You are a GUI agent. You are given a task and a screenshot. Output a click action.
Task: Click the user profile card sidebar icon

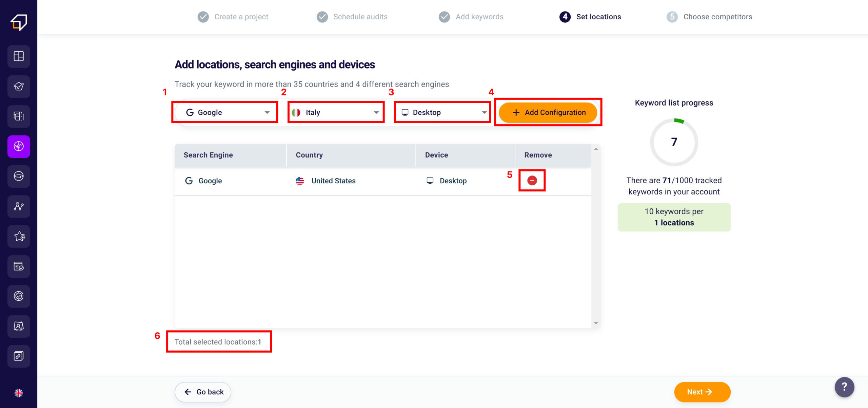point(19,326)
